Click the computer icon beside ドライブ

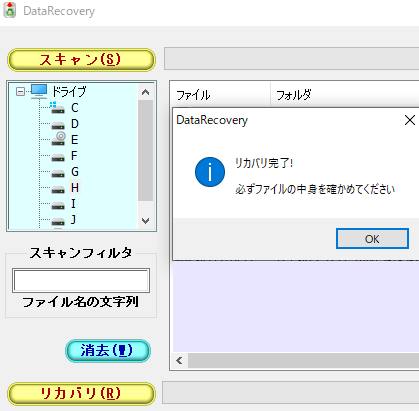point(39,91)
